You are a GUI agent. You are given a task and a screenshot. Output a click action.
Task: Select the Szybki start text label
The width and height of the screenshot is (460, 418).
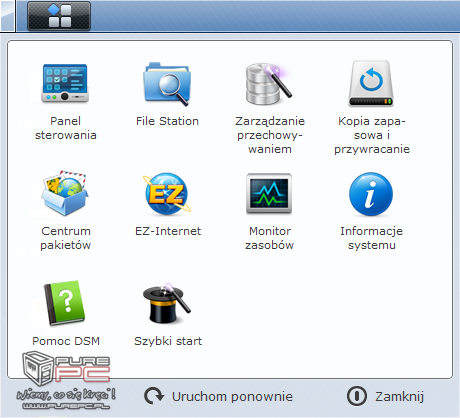[168, 341]
